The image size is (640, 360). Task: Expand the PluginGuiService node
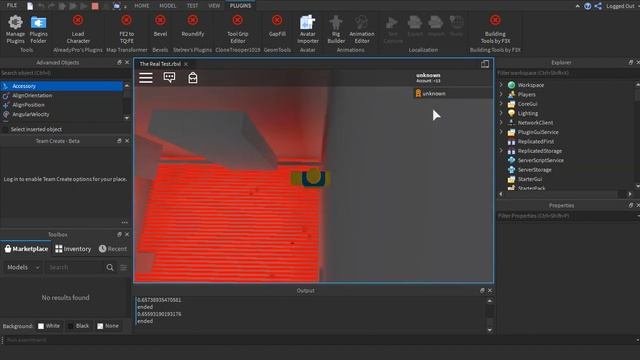(x=501, y=132)
